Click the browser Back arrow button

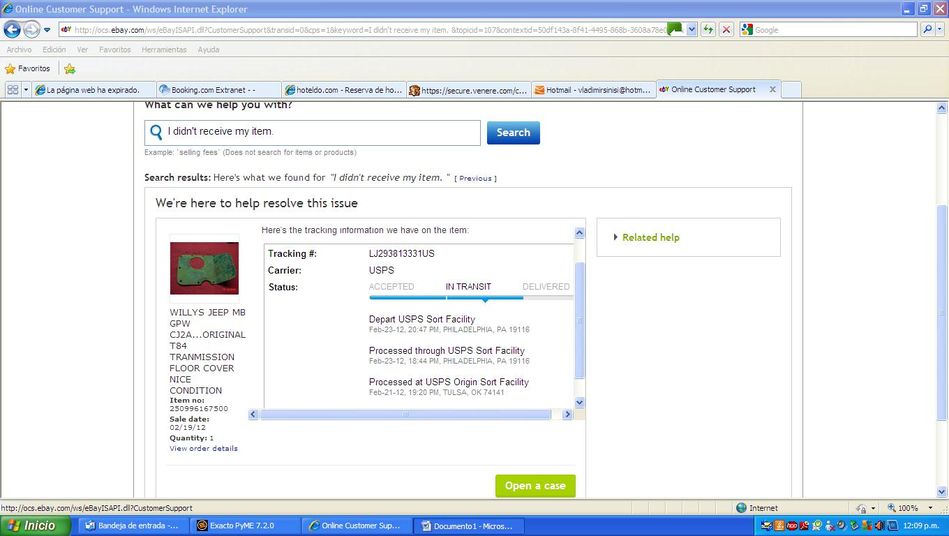tap(12, 29)
